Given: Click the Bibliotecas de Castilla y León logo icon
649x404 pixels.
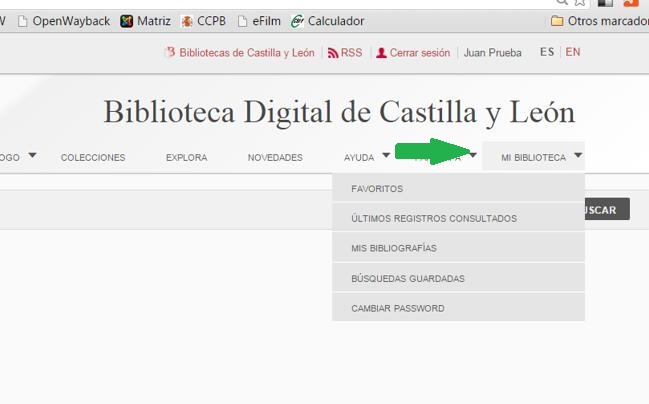Looking at the screenshot, I should click(171, 52).
